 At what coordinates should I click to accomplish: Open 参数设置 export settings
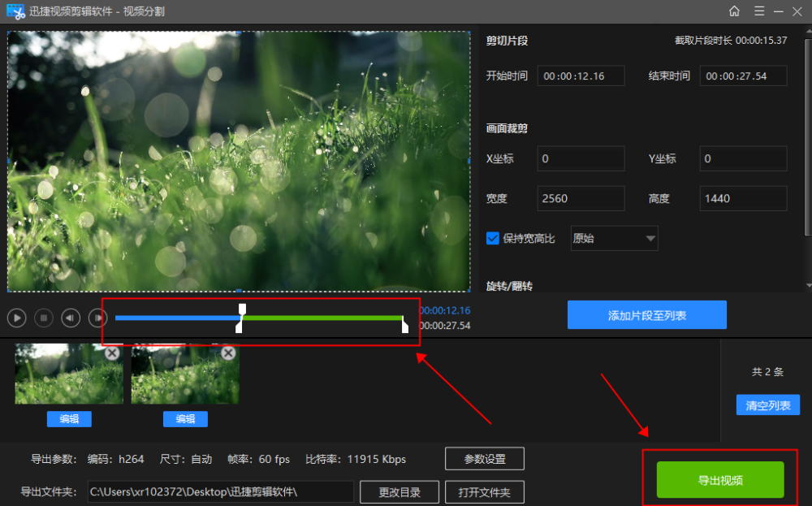pos(485,459)
